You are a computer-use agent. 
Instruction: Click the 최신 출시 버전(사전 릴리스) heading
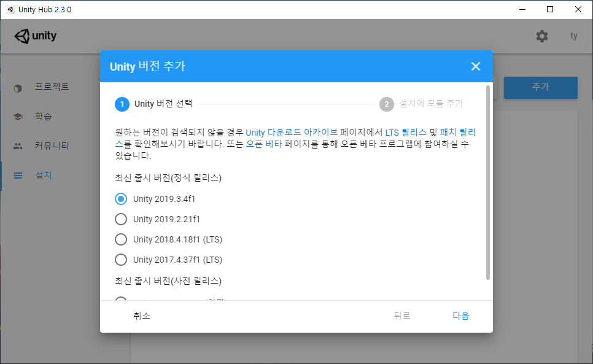[168, 281]
